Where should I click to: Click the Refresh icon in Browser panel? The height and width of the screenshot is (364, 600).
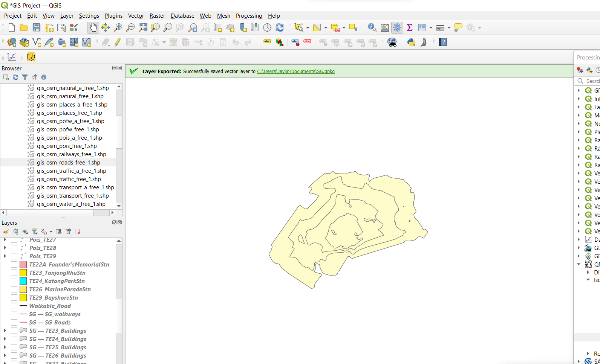15,77
